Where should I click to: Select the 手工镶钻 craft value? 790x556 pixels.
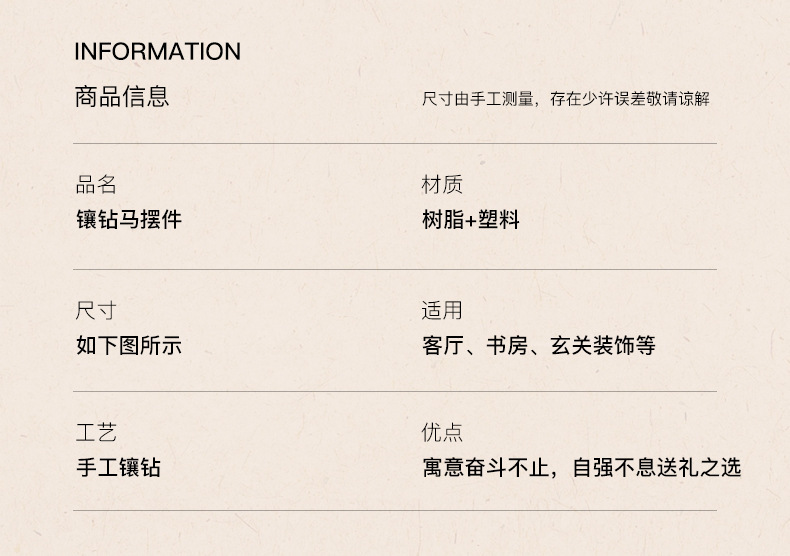(x=118, y=467)
